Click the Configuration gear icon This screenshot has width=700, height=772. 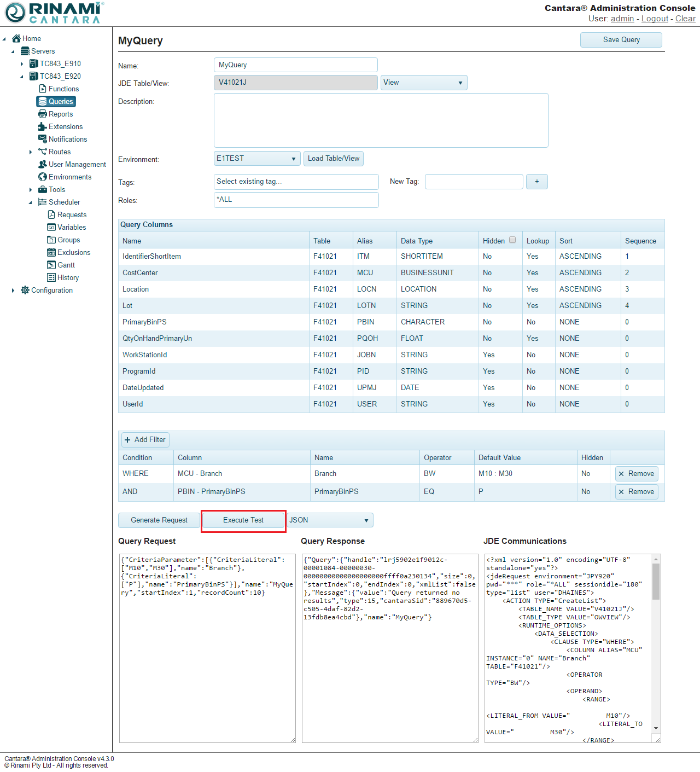pyautogui.click(x=25, y=290)
